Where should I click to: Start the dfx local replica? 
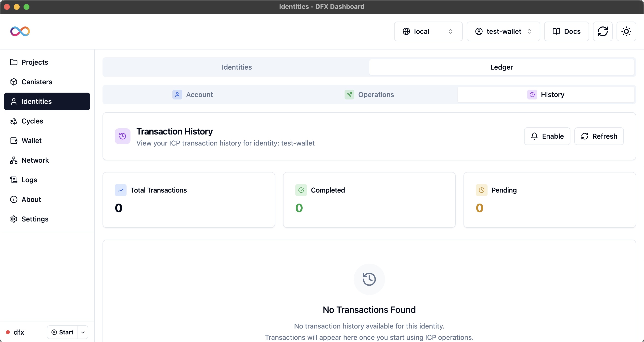63,332
